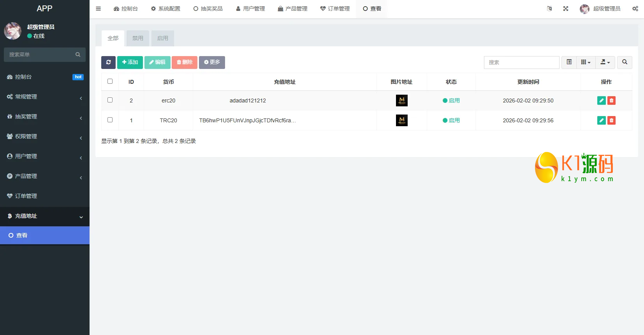Click the 删除 toolbar button
Viewport: 644px width, 335px height.
click(185, 62)
